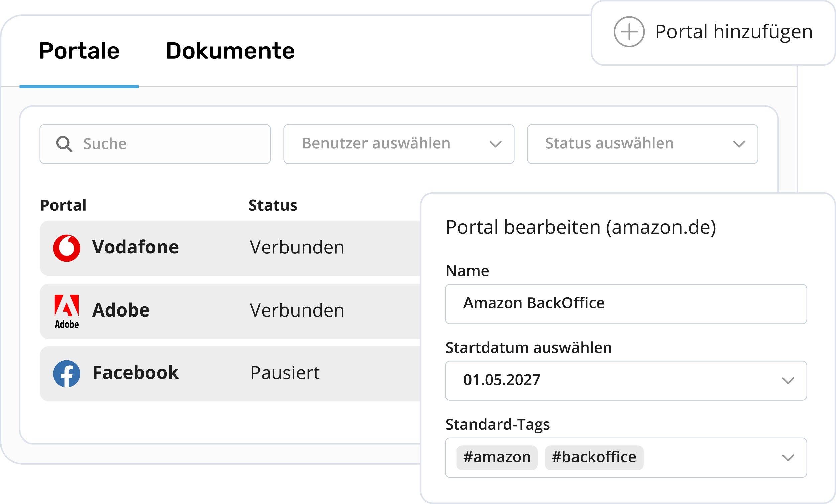Expand the Standard-Tags dropdown chevron
836x504 pixels.
tap(788, 458)
